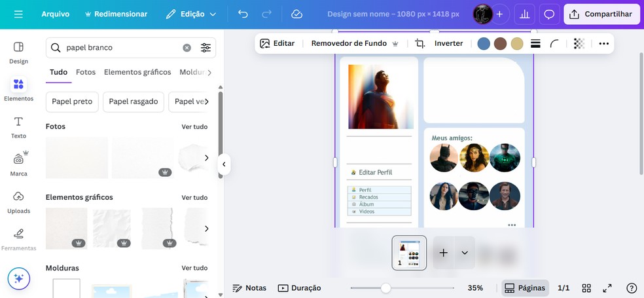644x298 pixels.
Task: Edit the design title field
Action: coord(393,14)
